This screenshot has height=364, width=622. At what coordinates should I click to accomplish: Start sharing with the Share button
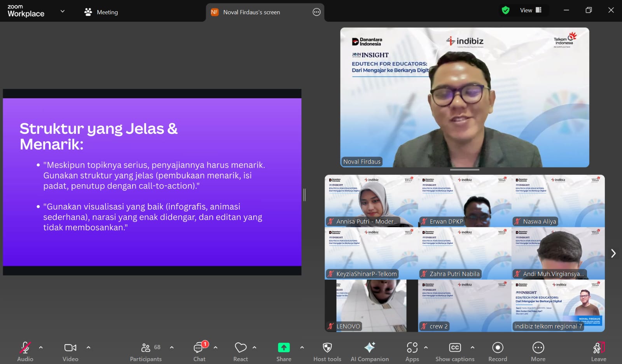tap(284, 352)
